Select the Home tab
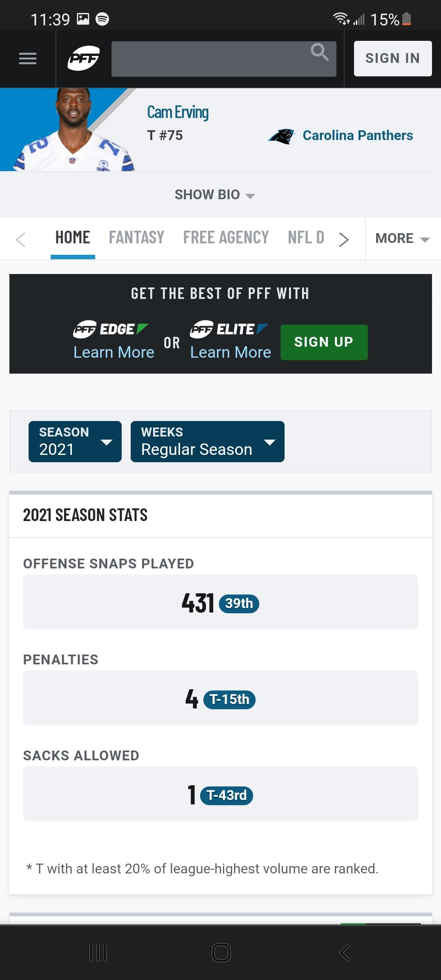The height and width of the screenshot is (980, 441). 73,238
